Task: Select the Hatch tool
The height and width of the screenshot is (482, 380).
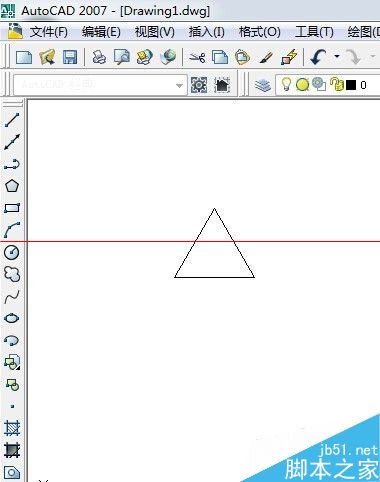Action: click(x=12, y=428)
